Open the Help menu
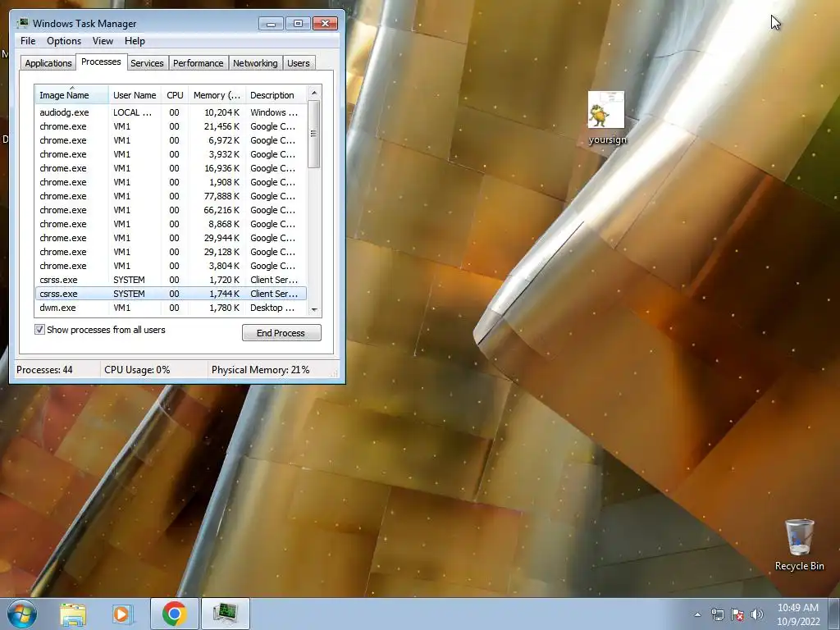This screenshot has width=840, height=630. pos(135,41)
